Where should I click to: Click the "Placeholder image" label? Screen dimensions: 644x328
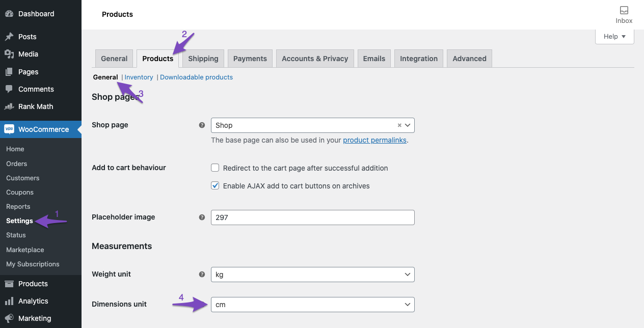[123, 217]
